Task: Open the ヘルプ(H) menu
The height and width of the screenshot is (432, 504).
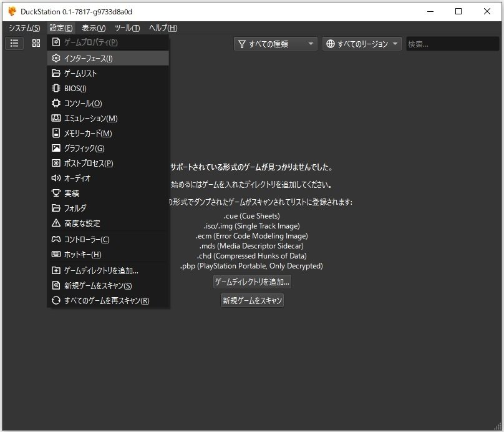Action: coord(163,28)
